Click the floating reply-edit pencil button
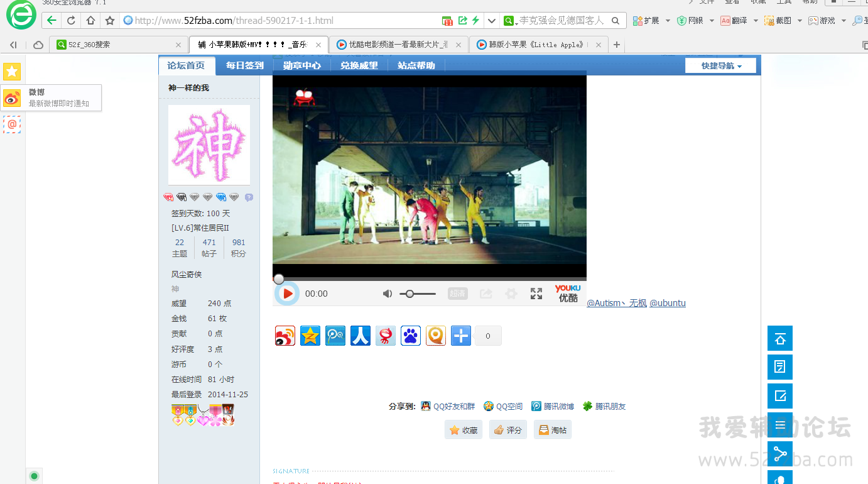This screenshot has width=868, height=484. point(780,396)
